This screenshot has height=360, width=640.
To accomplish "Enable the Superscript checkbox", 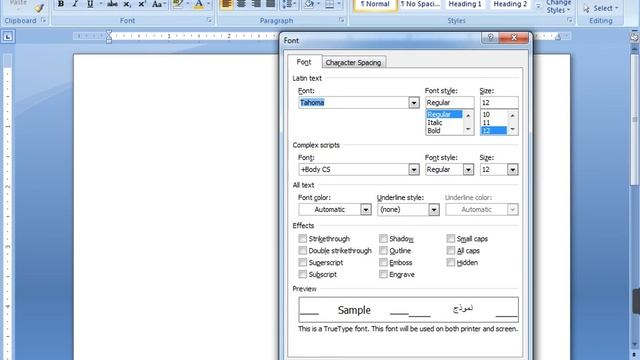I will 302,262.
